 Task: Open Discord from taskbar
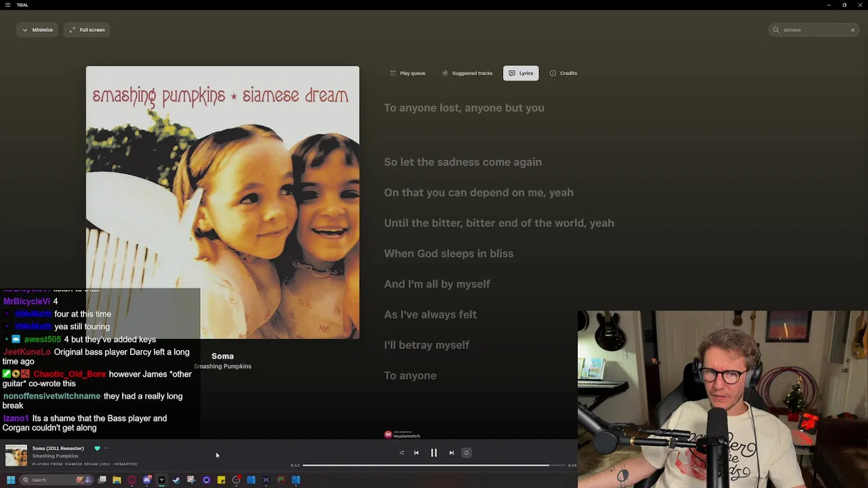pos(146,480)
